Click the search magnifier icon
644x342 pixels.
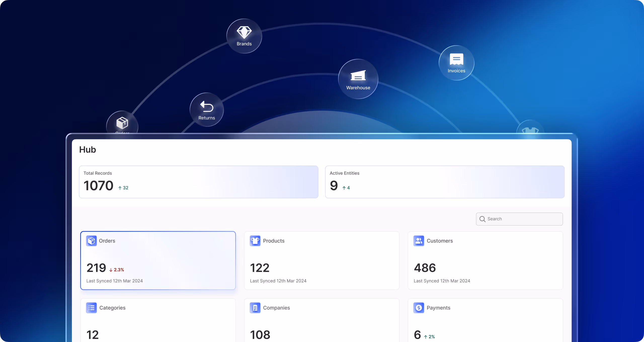(x=482, y=219)
